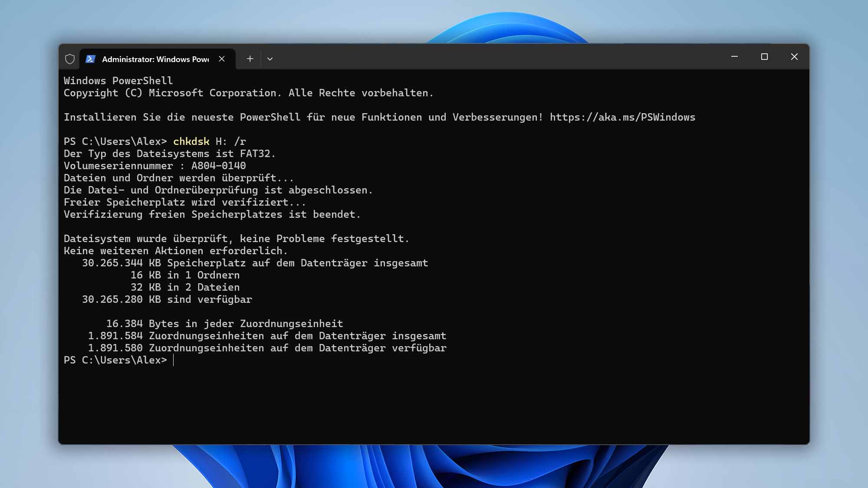This screenshot has height=488, width=868.
Task: Click 'Freier Speicherplatz wird verifiziert...' line
Action: 185,202
